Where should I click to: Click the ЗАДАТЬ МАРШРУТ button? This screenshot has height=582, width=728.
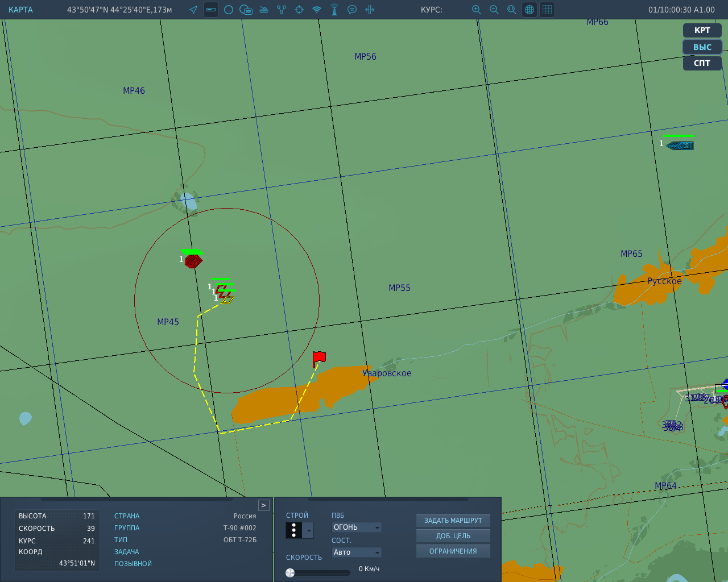coord(453,521)
